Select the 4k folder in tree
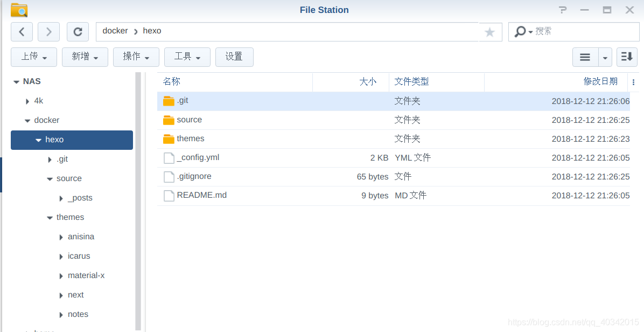 pyautogui.click(x=39, y=101)
